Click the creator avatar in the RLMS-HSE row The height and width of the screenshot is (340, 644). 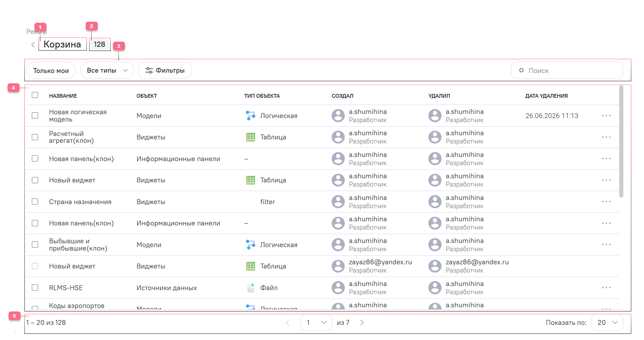[338, 288]
